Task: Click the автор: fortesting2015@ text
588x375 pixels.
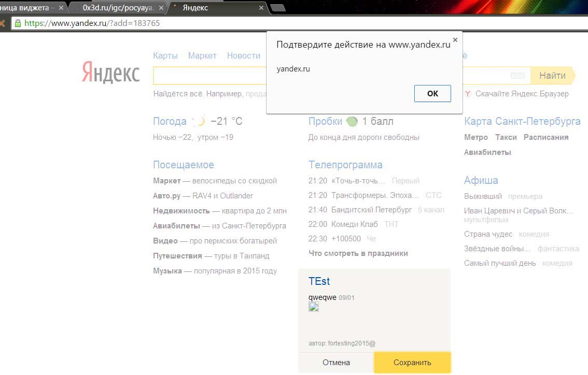Action: coord(342,343)
